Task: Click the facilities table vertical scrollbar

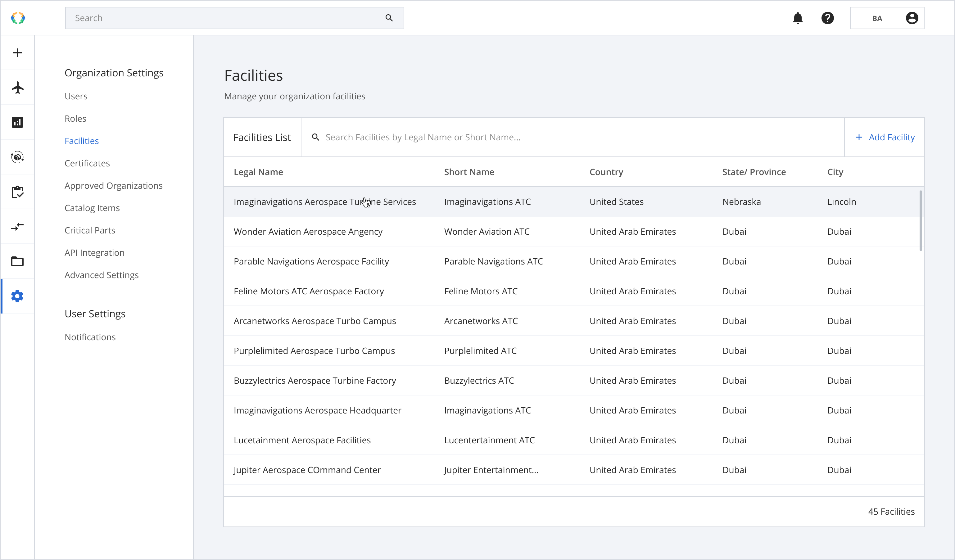Action: click(x=921, y=220)
